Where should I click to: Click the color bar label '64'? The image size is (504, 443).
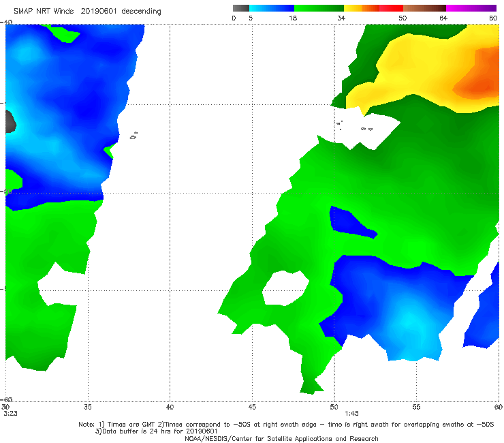443,18
